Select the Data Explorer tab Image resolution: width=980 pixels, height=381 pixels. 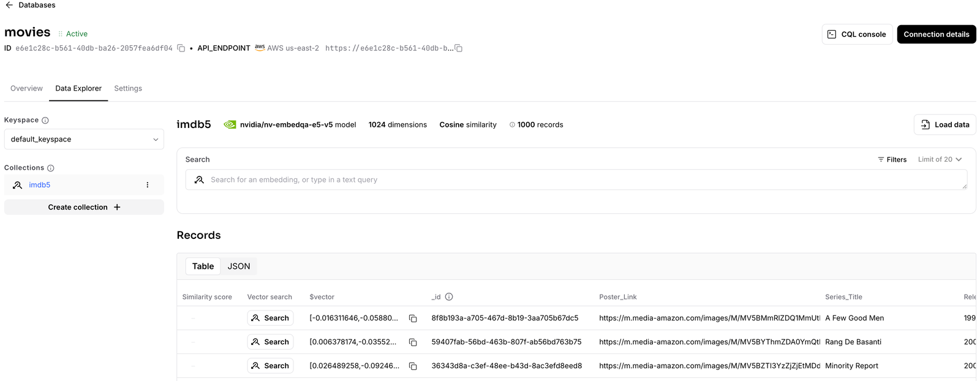(78, 88)
